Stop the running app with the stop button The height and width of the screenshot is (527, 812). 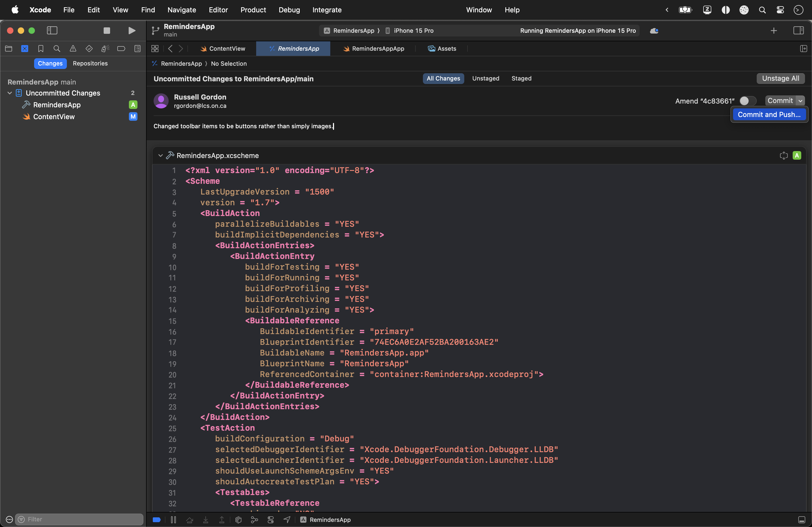click(x=107, y=31)
